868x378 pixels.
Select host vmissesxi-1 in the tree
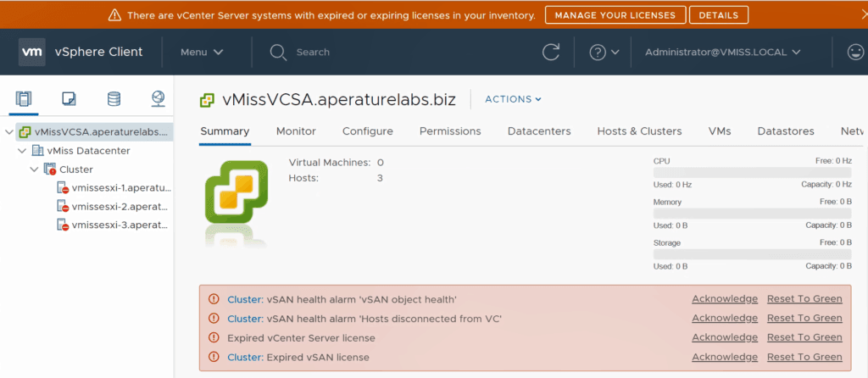tap(121, 188)
